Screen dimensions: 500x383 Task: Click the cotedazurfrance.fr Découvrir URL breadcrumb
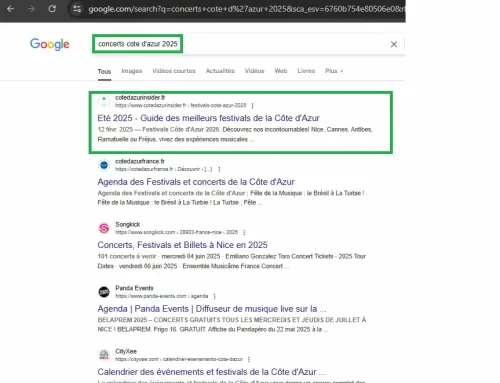(x=164, y=169)
